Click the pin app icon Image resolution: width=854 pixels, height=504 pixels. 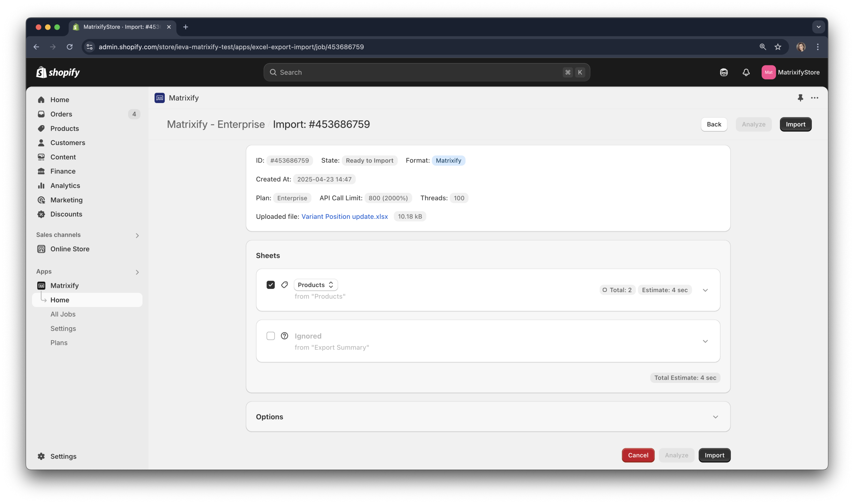click(x=800, y=98)
